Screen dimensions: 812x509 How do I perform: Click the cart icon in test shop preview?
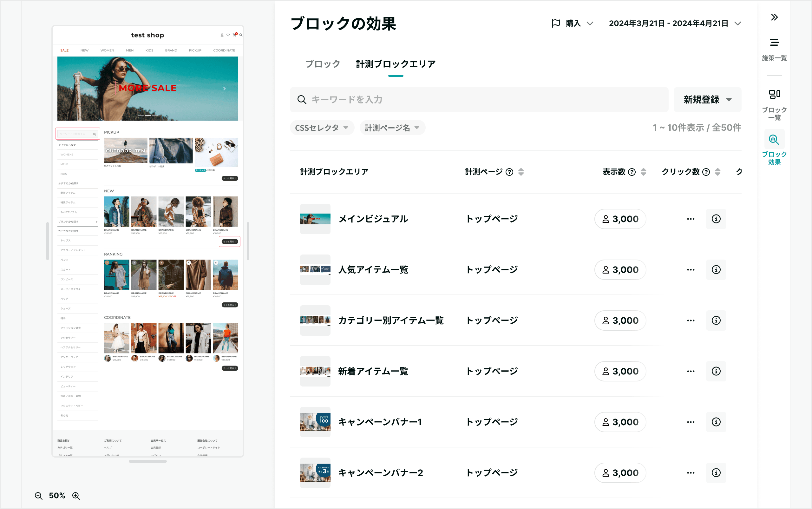pyautogui.click(x=235, y=35)
